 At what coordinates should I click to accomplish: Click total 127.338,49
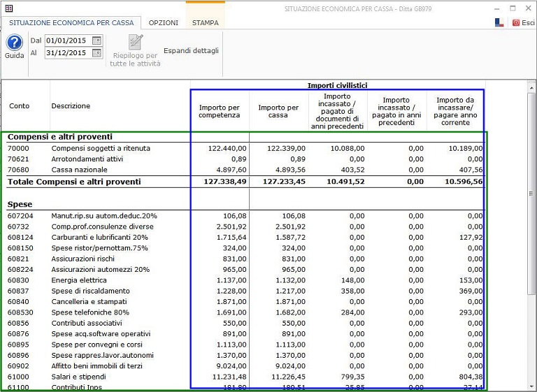click(x=225, y=182)
